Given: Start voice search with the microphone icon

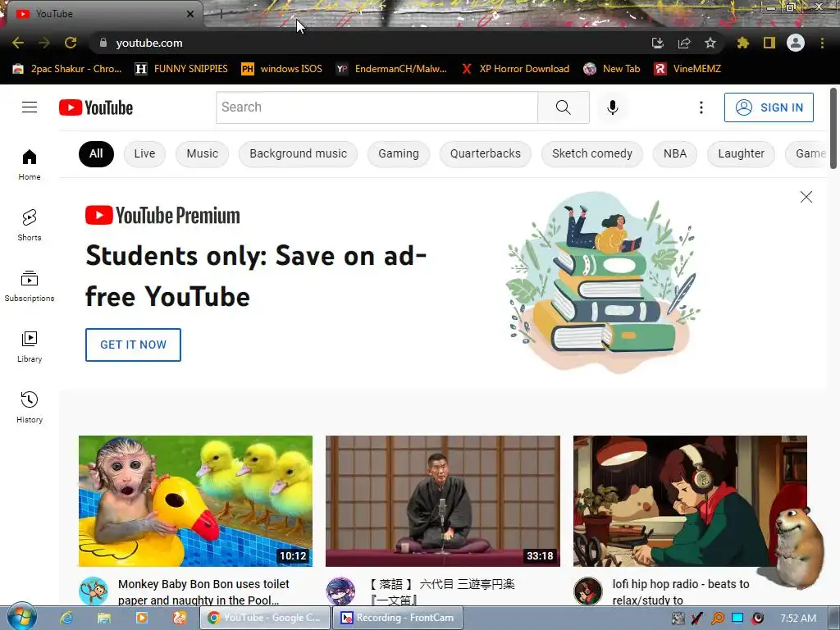Looking at the screenshot, I should [x=612, y=107].
